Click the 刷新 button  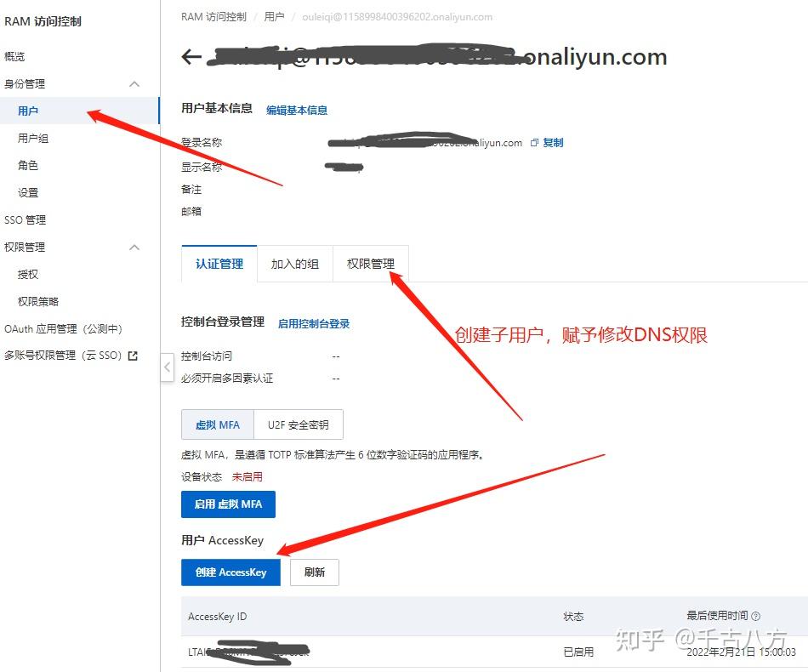315,572
